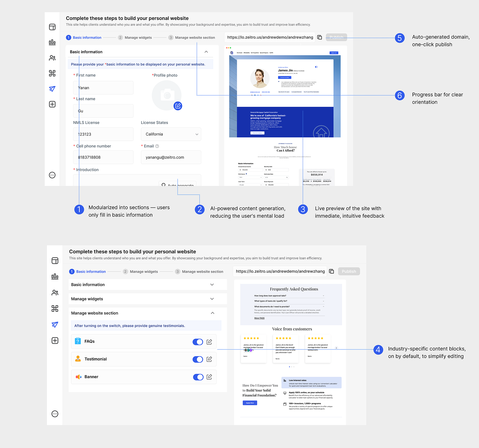Select the Basic information step above the accordion list
This screenshot has height=448, width=479.
point(87,272)
